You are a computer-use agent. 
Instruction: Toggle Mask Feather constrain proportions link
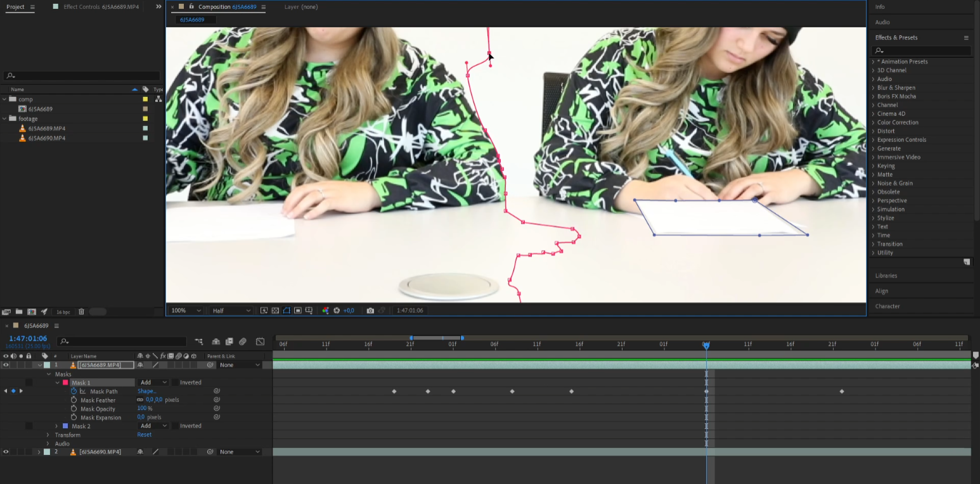coord(140,400)
